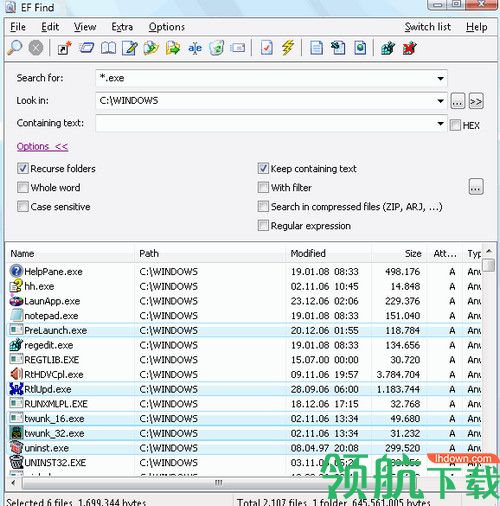Viewport: 500px width, 506px height.
Task: Click the red X registry toolbar icon
Action: point(410,48)
